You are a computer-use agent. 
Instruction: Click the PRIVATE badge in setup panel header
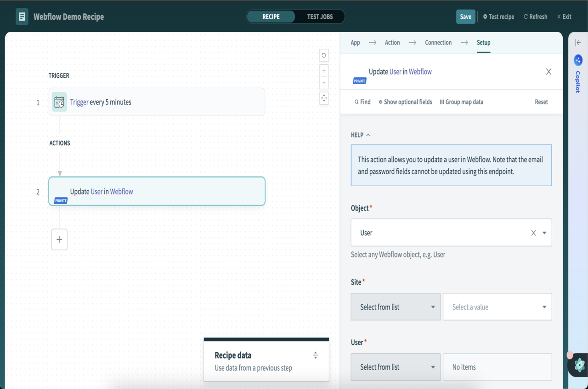(x=360, y=81)
